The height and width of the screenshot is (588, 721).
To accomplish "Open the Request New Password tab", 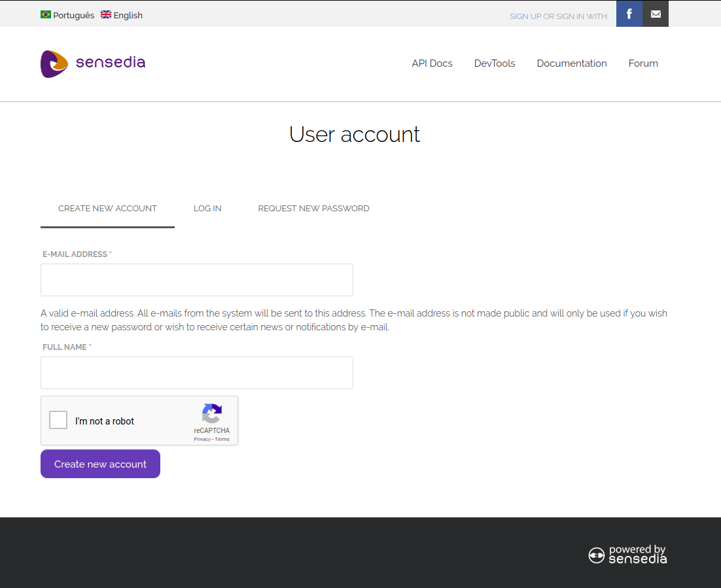I will pos(313,208).
